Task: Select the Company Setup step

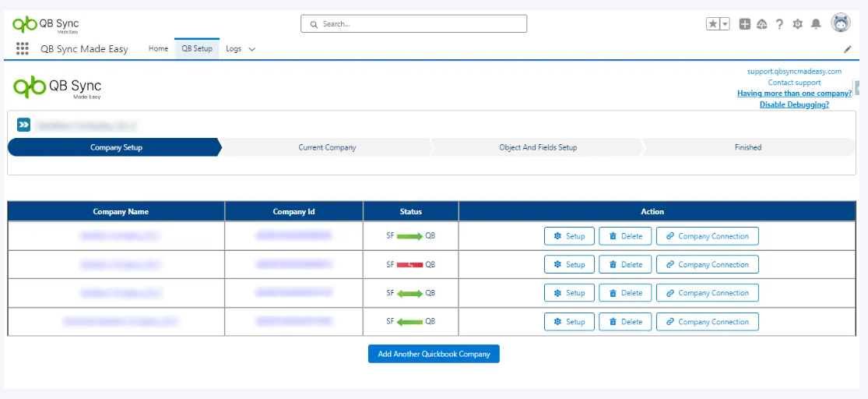Action: pos(114,147)
